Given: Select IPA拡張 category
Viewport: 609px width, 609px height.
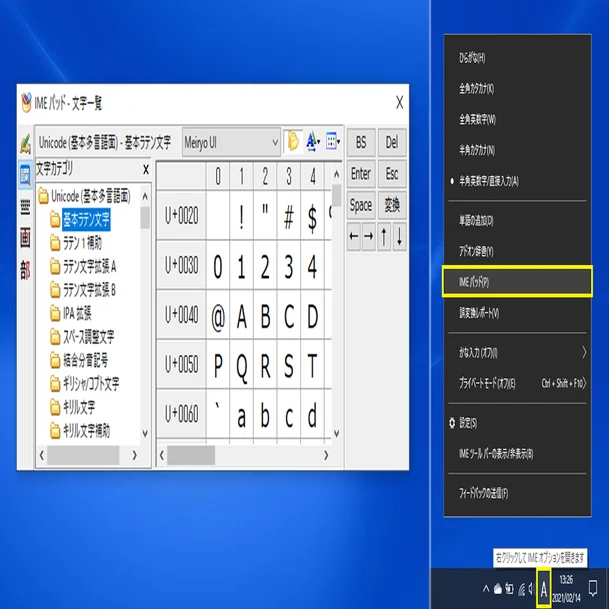Looking at the screenshot, I should point(77,313).
